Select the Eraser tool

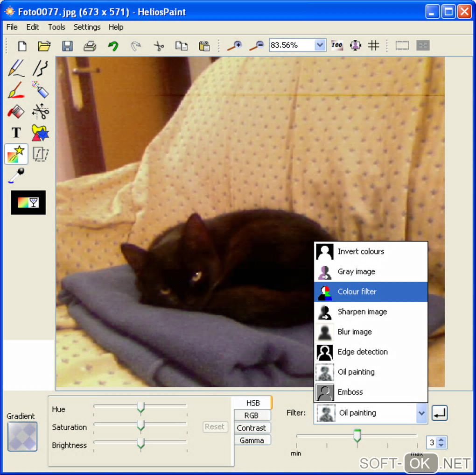[x=16, y=111]
